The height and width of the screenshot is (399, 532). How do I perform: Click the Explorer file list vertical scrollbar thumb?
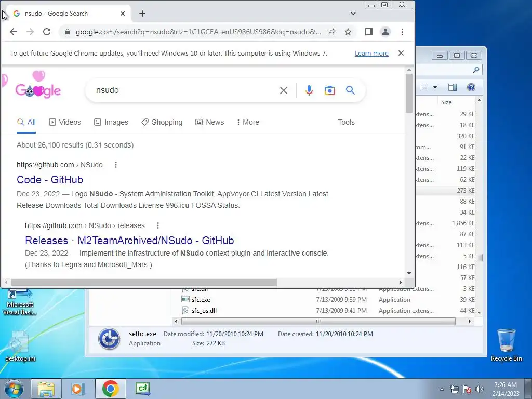click(478, 258)
